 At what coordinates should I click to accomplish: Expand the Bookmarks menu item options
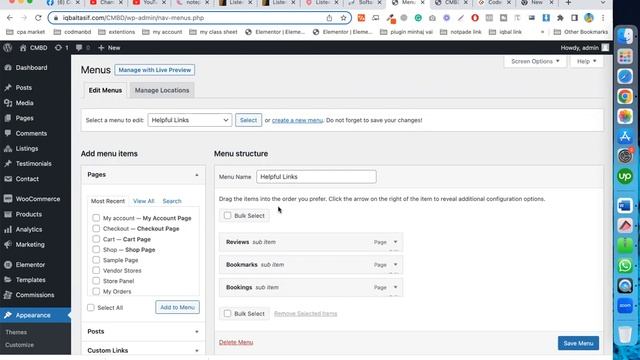[x=395, y=264]
